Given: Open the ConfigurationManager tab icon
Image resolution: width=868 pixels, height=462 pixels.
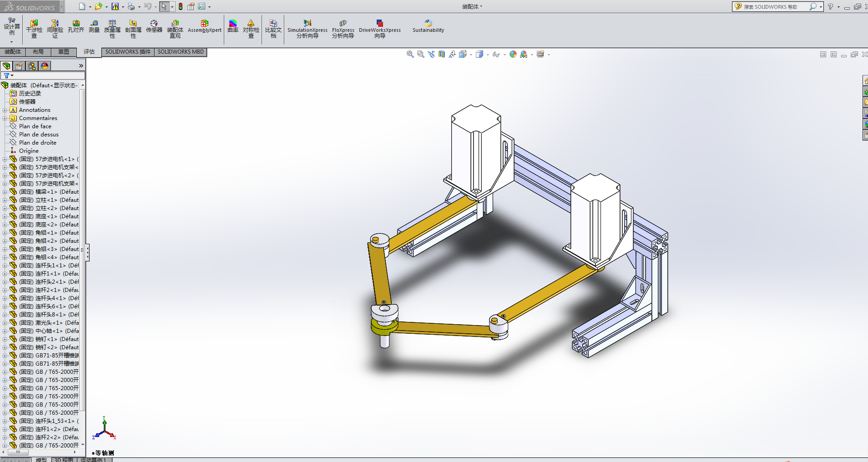Looking at the screenshot, I should (32, 66).
